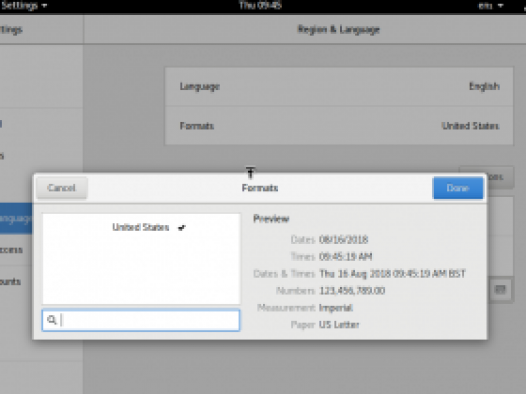Image resolution: width=526 pixels, height=394 pixels.
Task: Click the magnifier icon in the search field
Action: [52, 320]
